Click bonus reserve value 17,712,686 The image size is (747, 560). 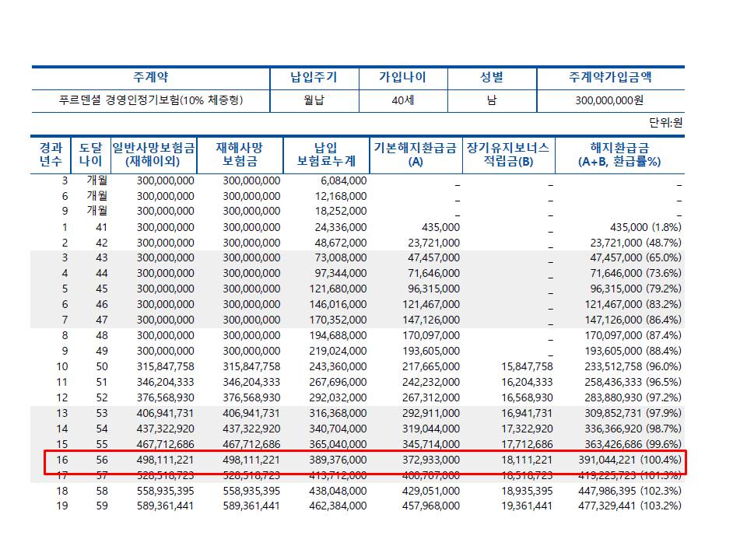[x=527, y=444]
